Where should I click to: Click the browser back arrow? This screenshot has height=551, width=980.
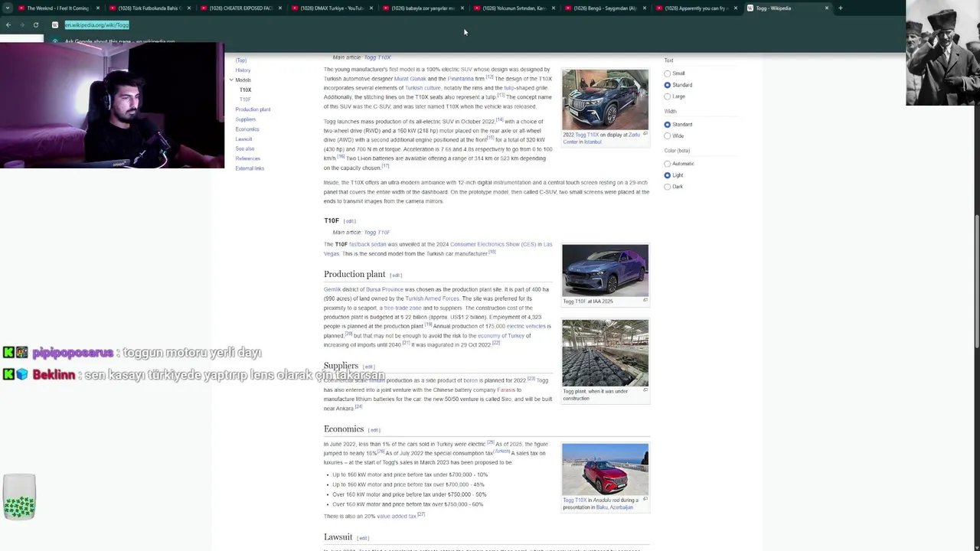[8, 24]
